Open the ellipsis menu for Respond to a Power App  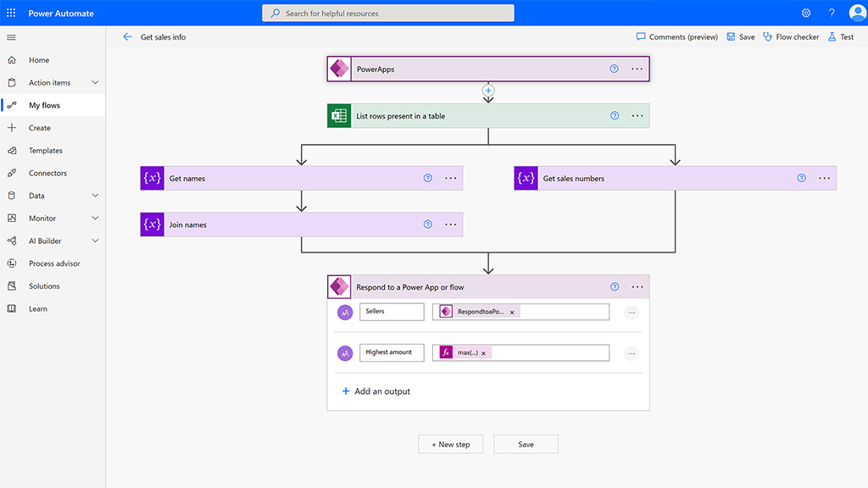[x=637, y=286]
